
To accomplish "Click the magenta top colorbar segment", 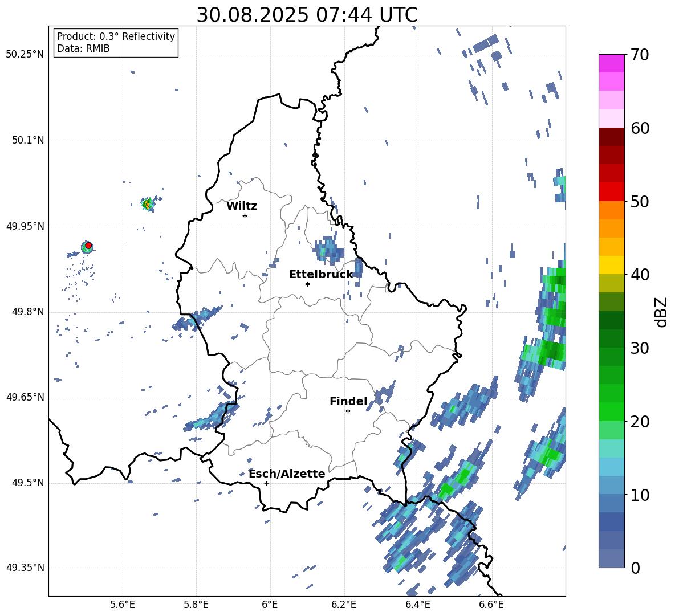I will [611, 63].
